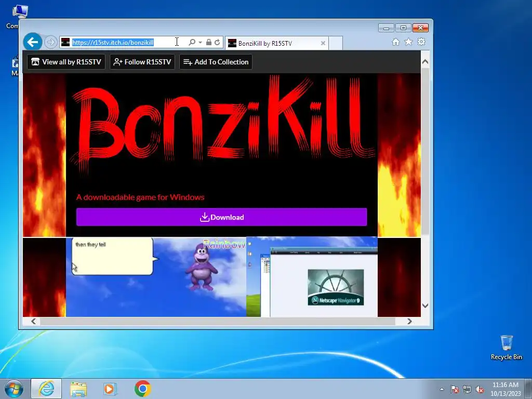Image resolution: width=532 pixels, height=399 pixels.
Task: View the security lock icon report
Action: 209,42
